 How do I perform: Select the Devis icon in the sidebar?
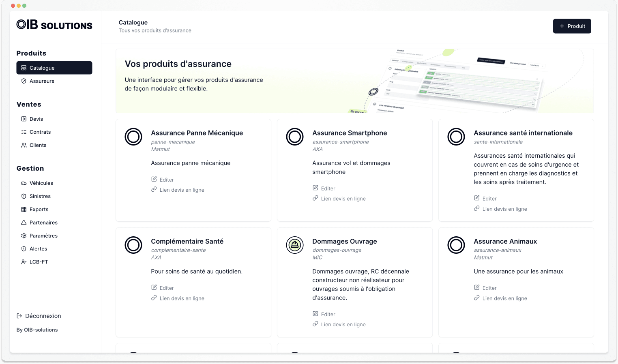(x=24, y=119)
